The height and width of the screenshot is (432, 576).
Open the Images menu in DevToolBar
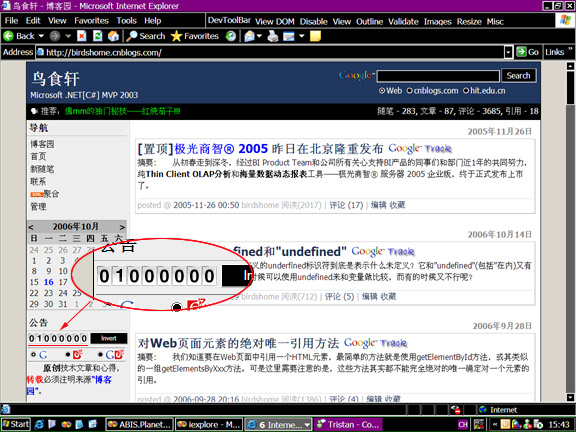[x=438, y=22]
